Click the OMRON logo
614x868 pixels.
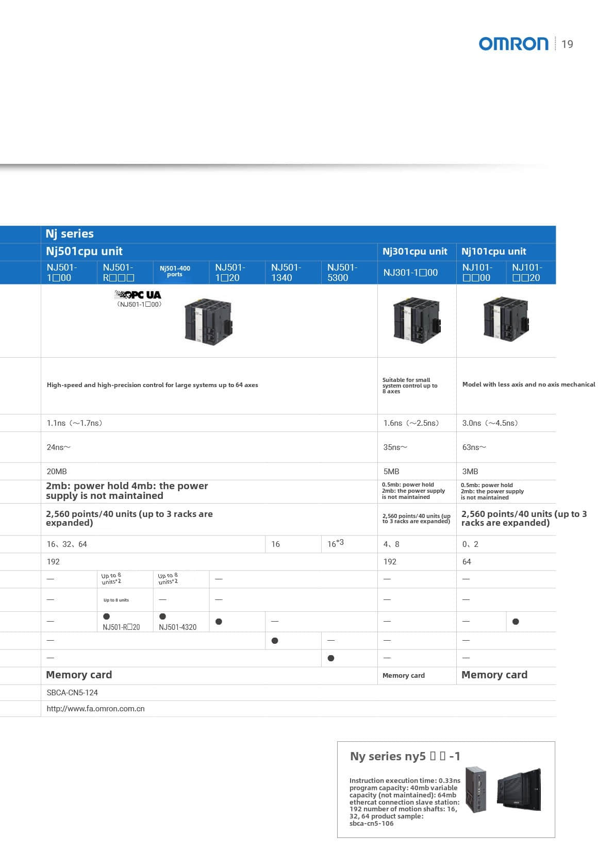point(513,44)
